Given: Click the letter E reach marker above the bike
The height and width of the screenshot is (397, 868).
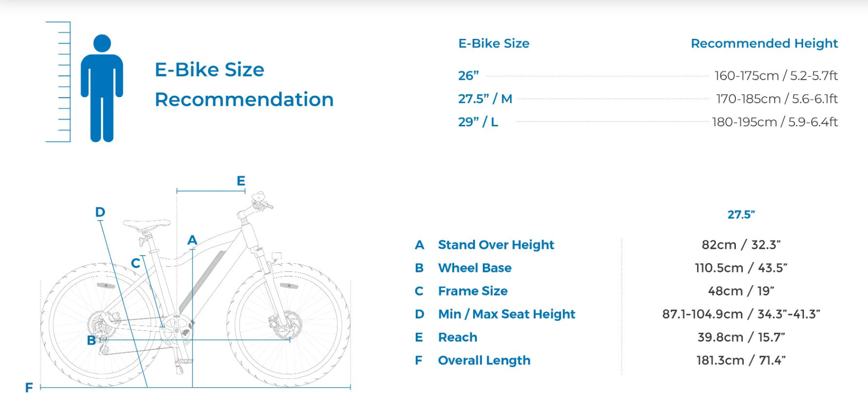Looking at the screenshot, I should click(x=241, y=181).
